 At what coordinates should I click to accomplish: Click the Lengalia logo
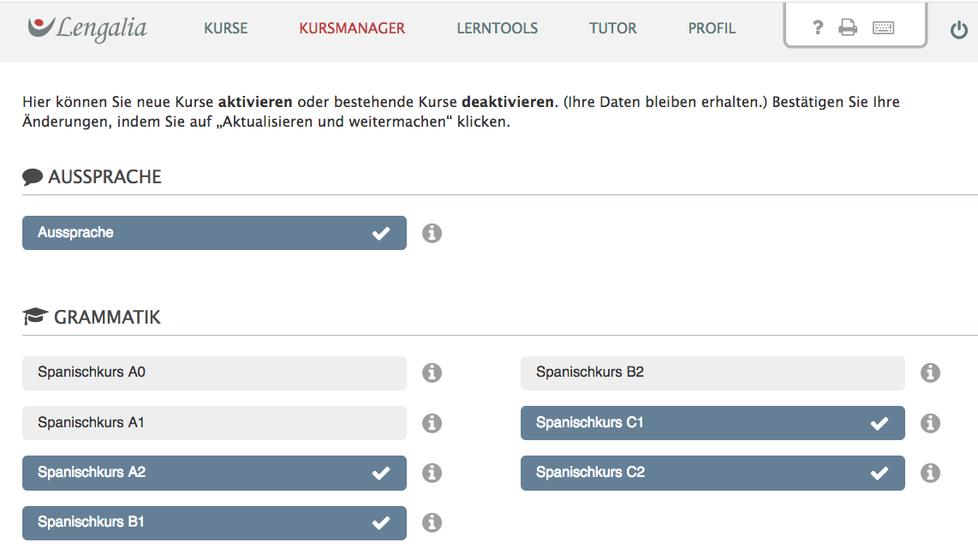click(x=87, y=28)
